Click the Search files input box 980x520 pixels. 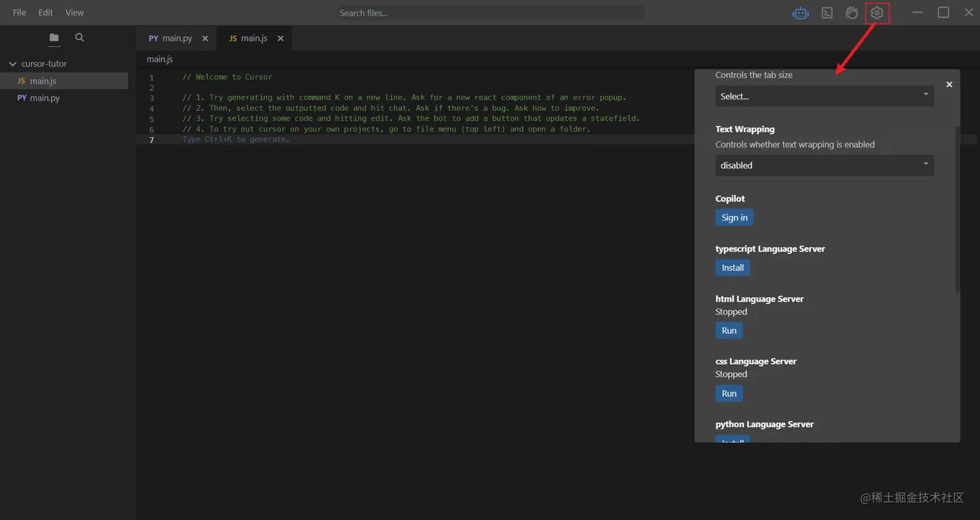point(490,13)
